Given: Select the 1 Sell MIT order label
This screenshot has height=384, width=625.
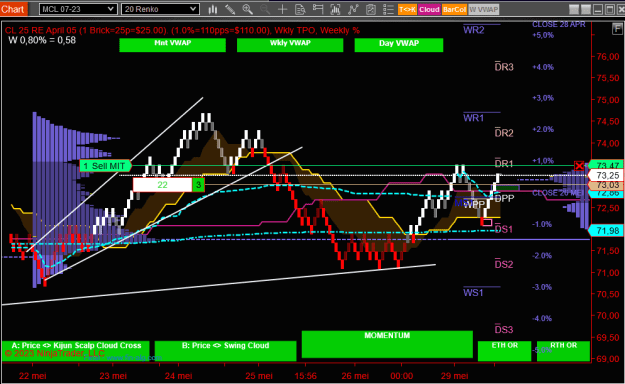Looking at the screenshot, I should [106, 166].
